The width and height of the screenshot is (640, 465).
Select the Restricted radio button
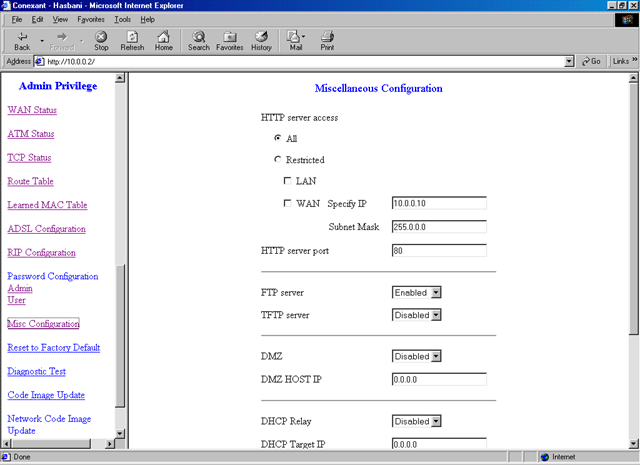tap(278, 159)
